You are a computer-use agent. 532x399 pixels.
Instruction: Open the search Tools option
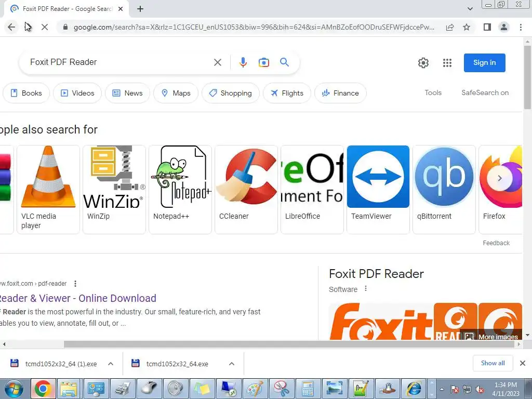(433, 92)
